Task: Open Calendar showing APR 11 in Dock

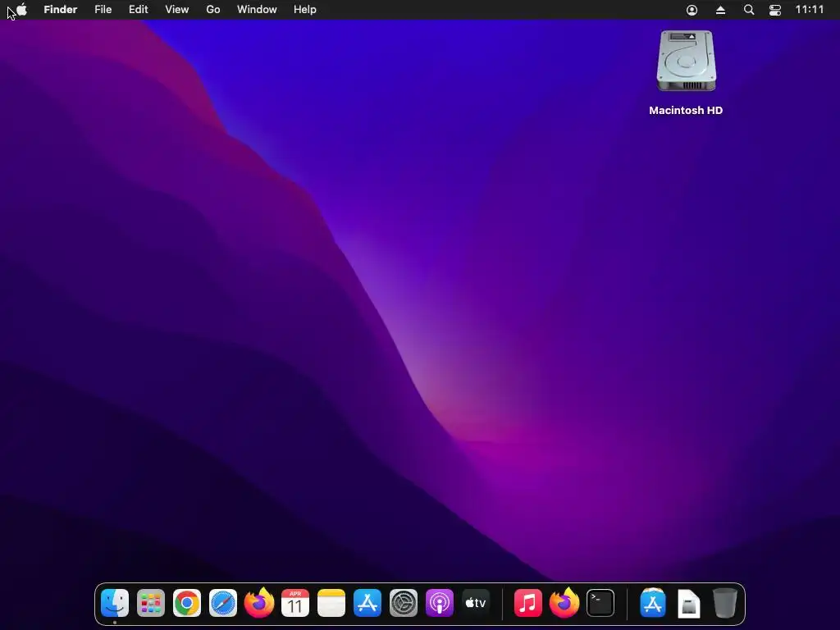Action: click(295, 603)
